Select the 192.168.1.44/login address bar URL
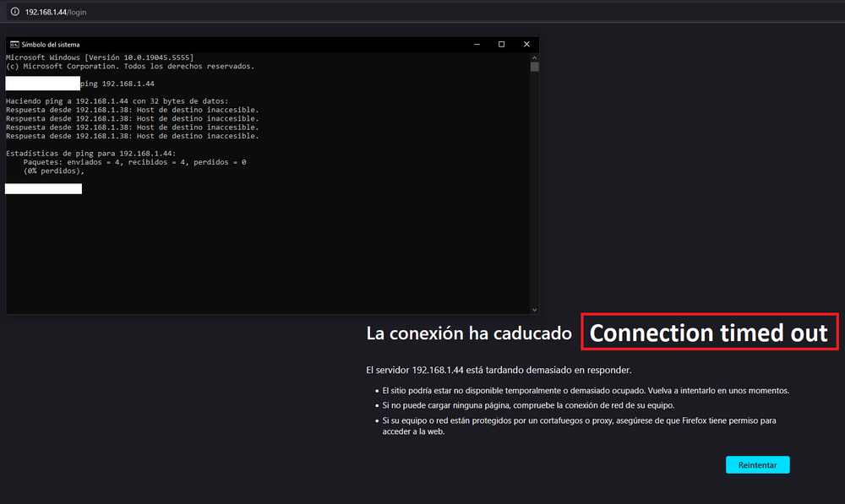 coord(56,12)
